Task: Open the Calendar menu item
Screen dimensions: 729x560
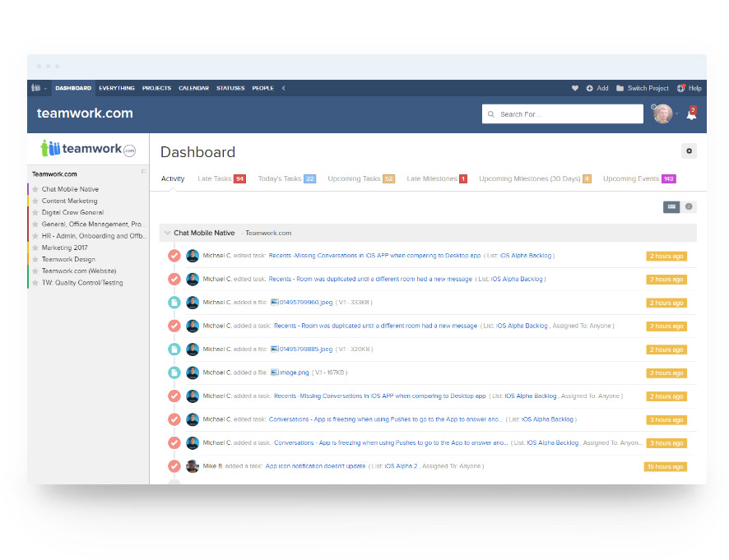Action: (194, 88)
